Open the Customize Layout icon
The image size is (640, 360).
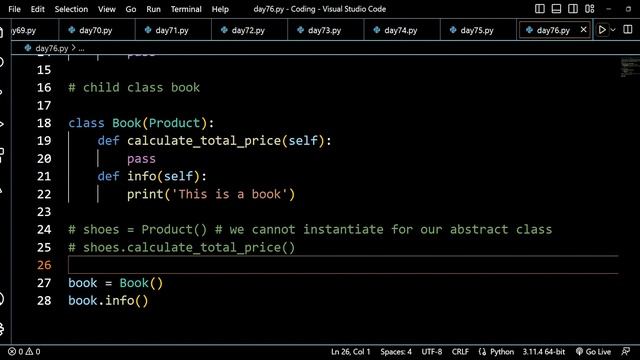tap(589, 9)
